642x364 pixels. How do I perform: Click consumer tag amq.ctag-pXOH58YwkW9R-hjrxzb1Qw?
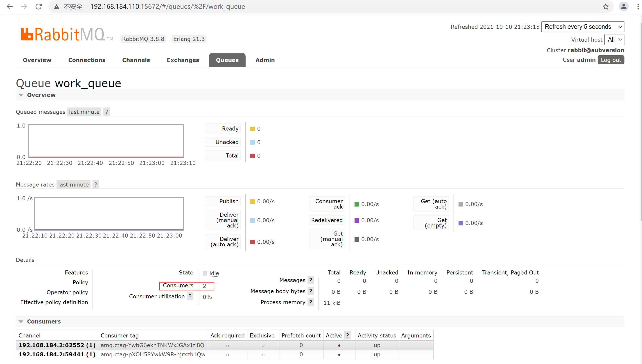click(153, 354)
